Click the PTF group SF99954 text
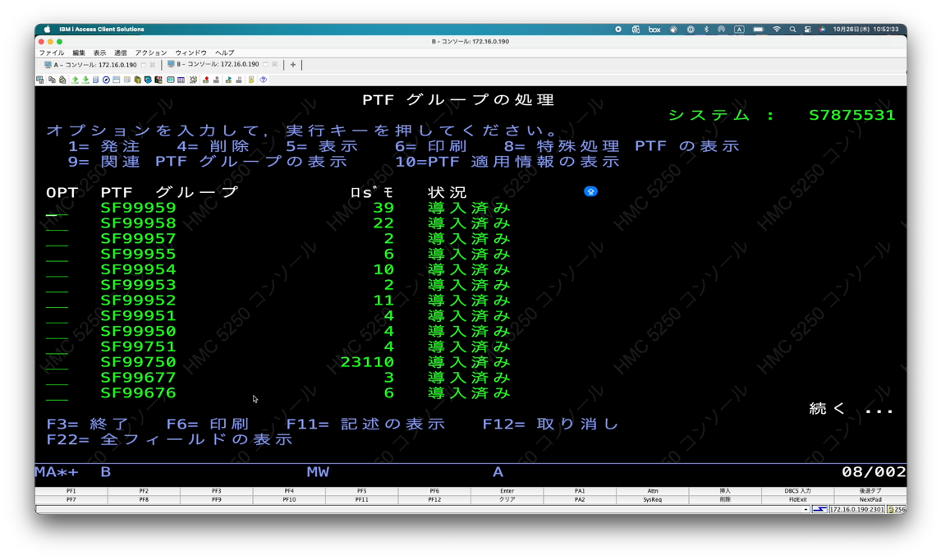Viewport: 941px width, 560px height. 139,269
